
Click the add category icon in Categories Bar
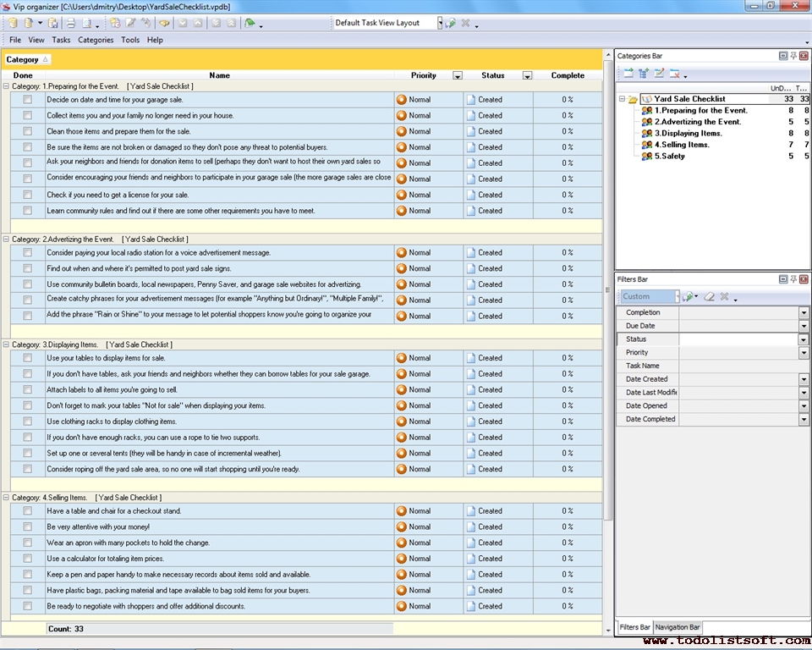click(x=628, y=74)
